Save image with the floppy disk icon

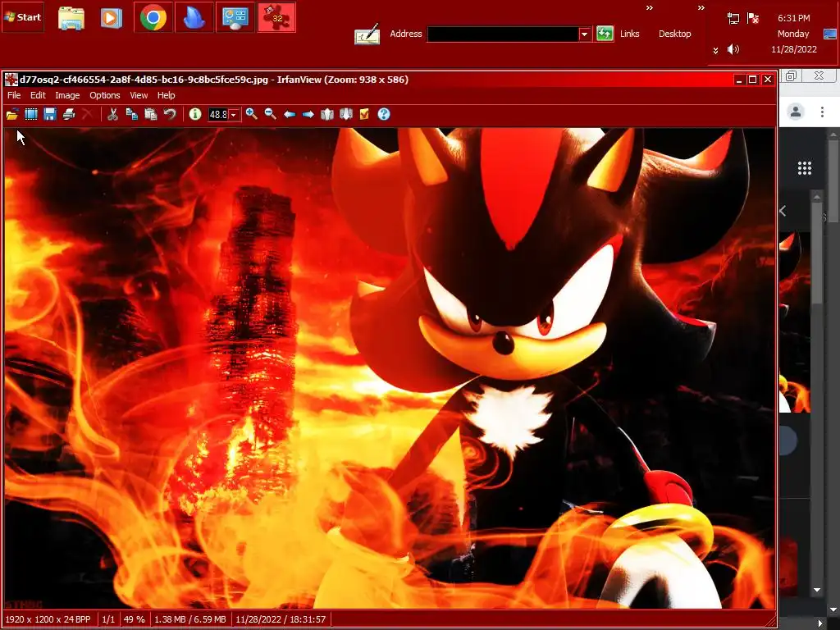point(50,114)
